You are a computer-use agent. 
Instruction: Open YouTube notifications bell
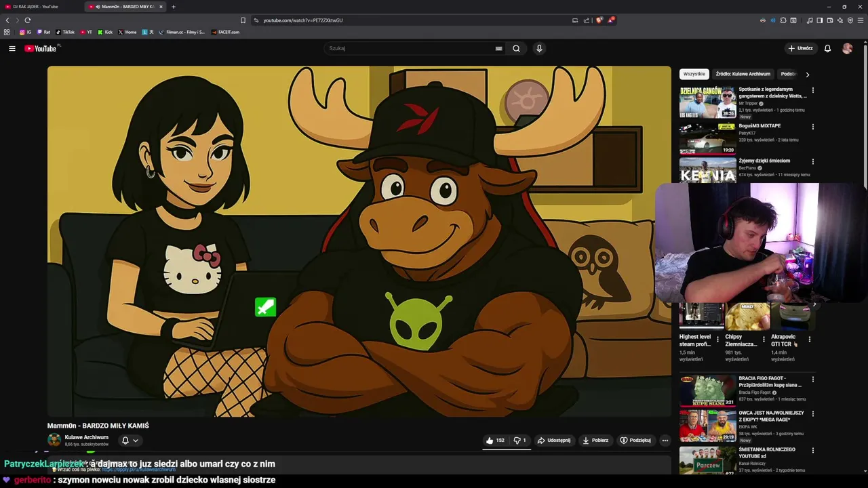tap(827, 48)
